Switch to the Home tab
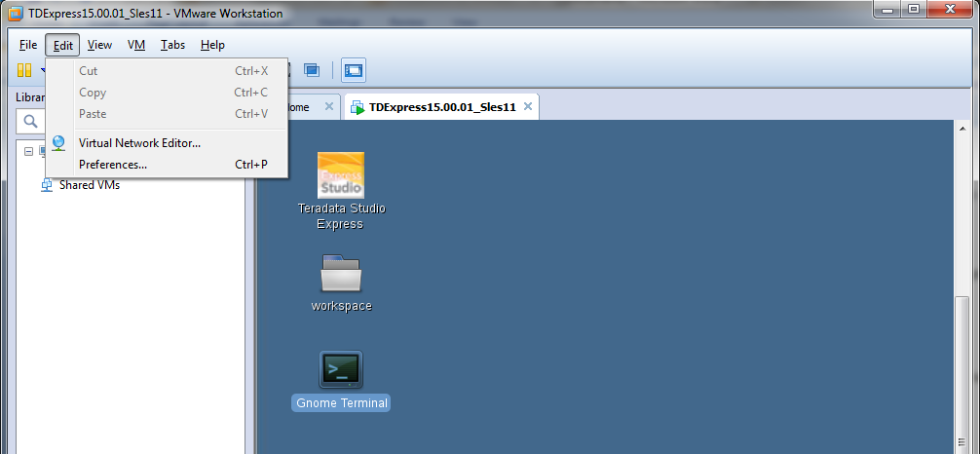Screen dimensions: 980x454 pyautogui.click(x=299, y=107)
